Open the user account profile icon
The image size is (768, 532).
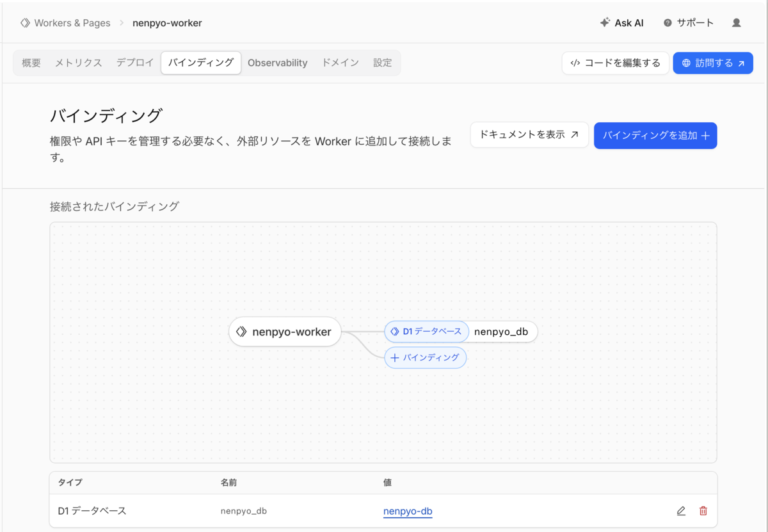click(x=736, y=23)
